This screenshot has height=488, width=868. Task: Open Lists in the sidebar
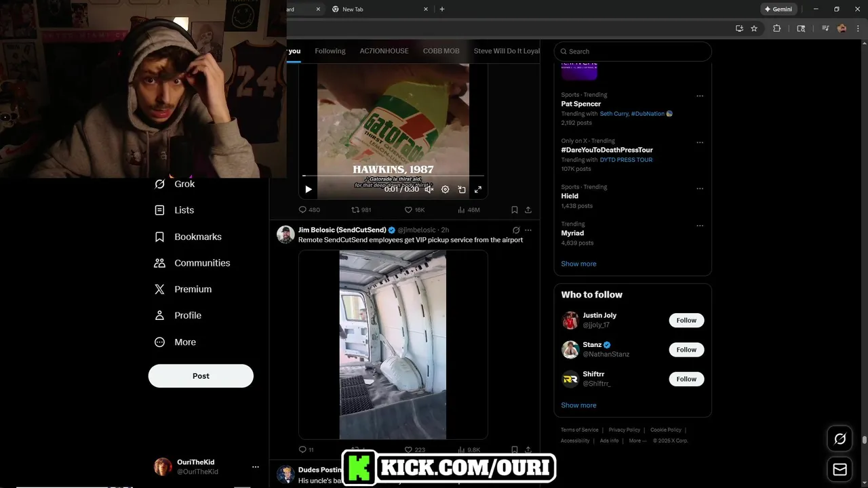[174, 210]
